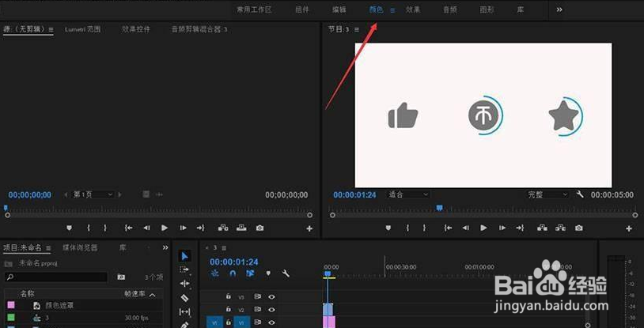Mark Out in Program monitor
Screen dimensions: 644x328
click(424, 228)
